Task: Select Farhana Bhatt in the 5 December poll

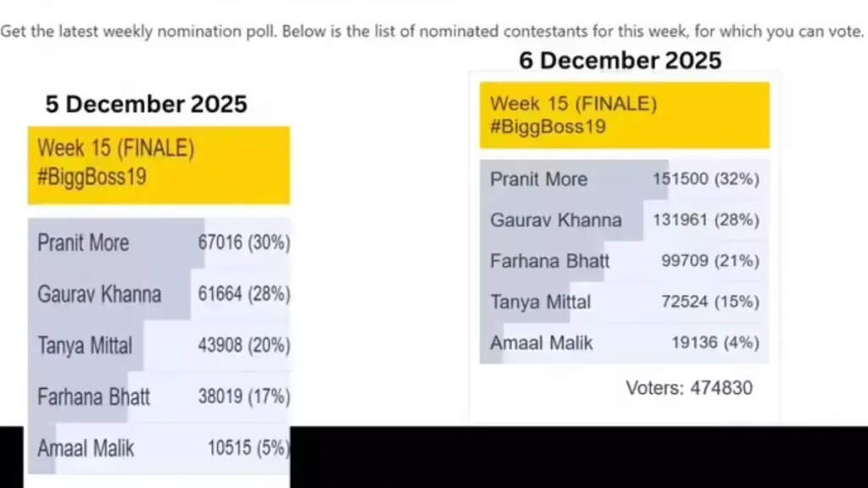Action: [x=93, y=396]
